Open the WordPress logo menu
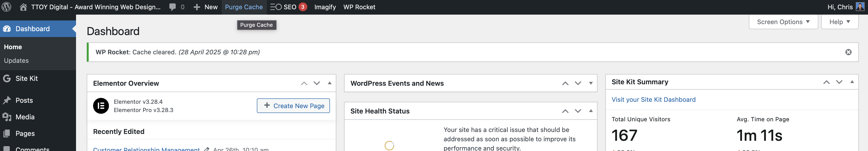 click(x=6, y=7)
